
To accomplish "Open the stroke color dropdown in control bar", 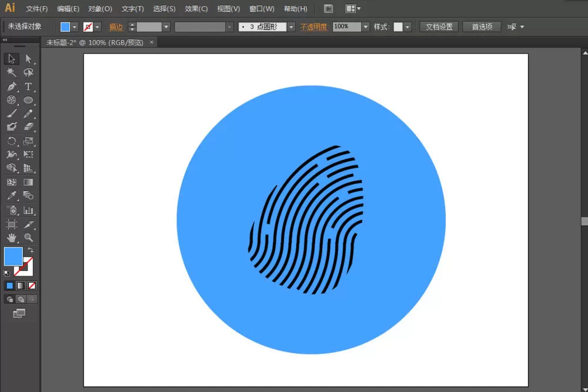I will [98, 27].
